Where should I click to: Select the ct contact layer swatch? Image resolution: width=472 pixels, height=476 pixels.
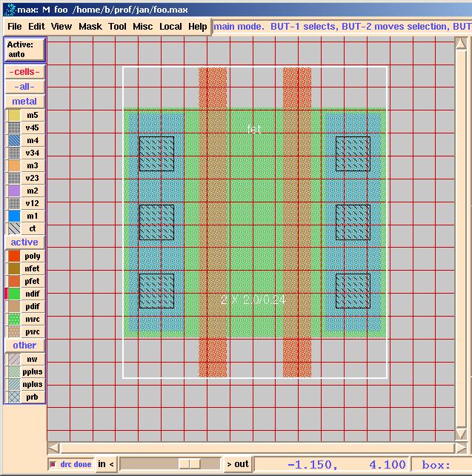[x=14, y=228]
